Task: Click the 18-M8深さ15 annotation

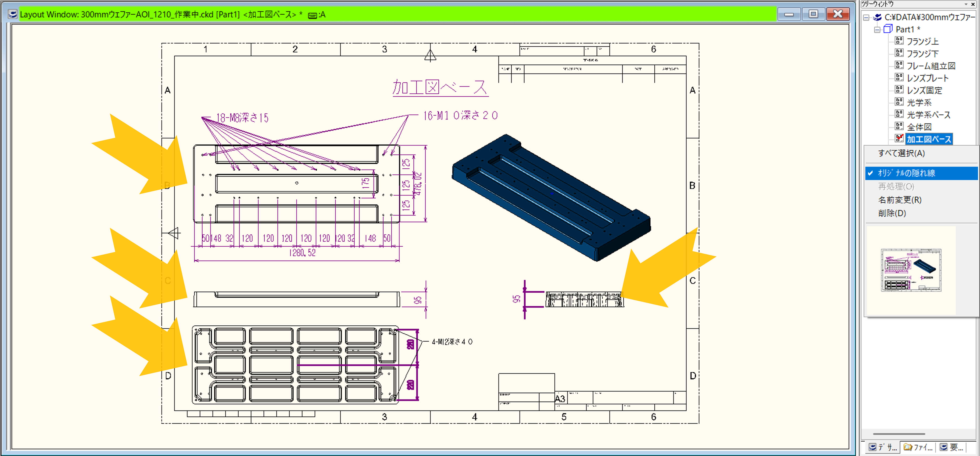Action: [242, 118]
